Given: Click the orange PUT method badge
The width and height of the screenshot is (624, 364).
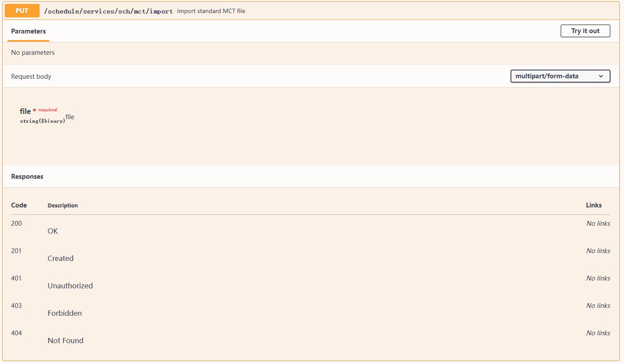Looking at the screenshot, I should pyautogui.click(x=22, y=11).
